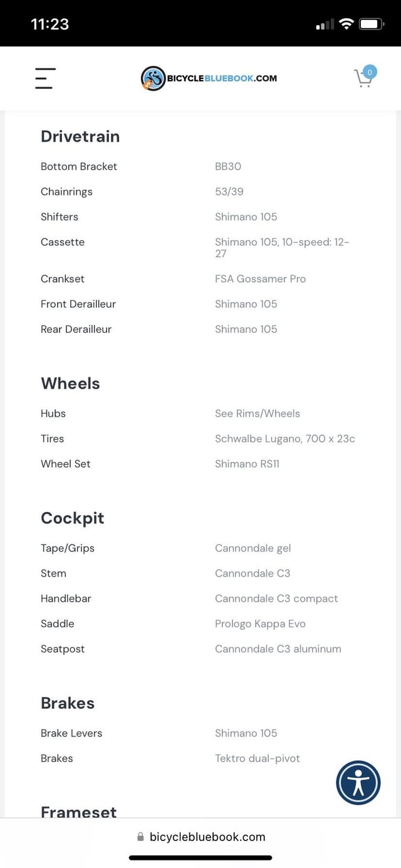Viewport: 401px width, 868px height.
Task: Open the hamburger menu icon
Action: (44, 78)
